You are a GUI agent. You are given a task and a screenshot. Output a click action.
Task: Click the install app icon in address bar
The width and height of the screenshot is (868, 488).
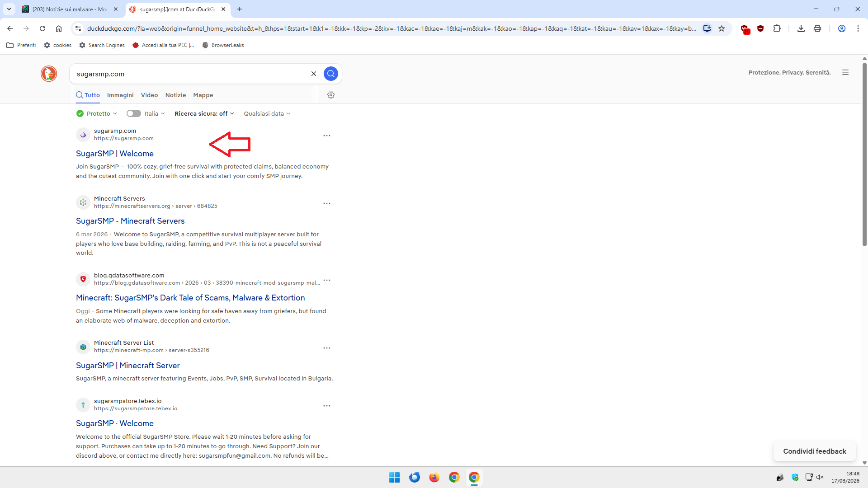707,28
